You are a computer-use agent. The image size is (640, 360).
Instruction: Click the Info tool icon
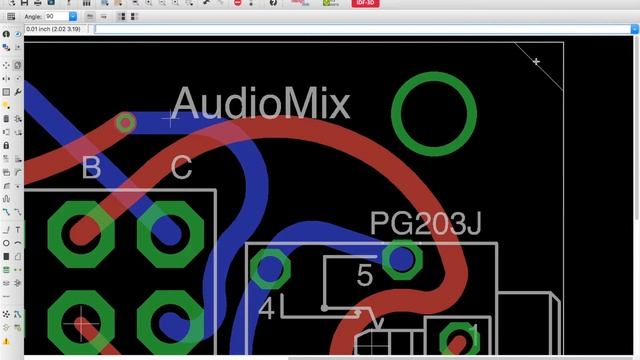(6, 34)
